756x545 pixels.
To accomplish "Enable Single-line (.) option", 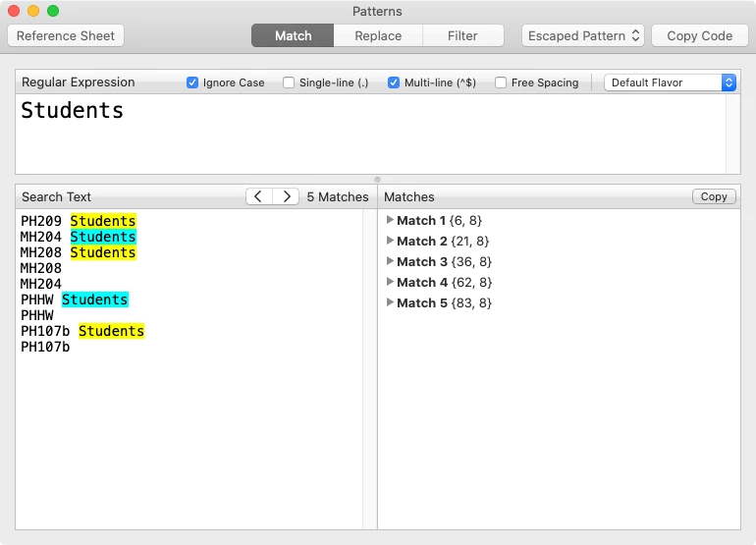I will pos(289,82).
